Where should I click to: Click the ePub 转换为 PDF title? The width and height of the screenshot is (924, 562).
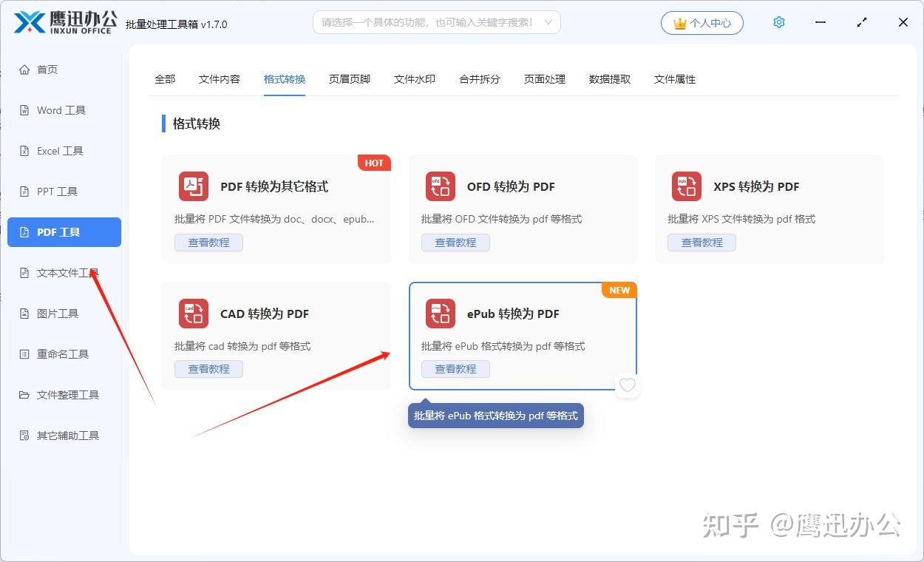pos(513,314)
